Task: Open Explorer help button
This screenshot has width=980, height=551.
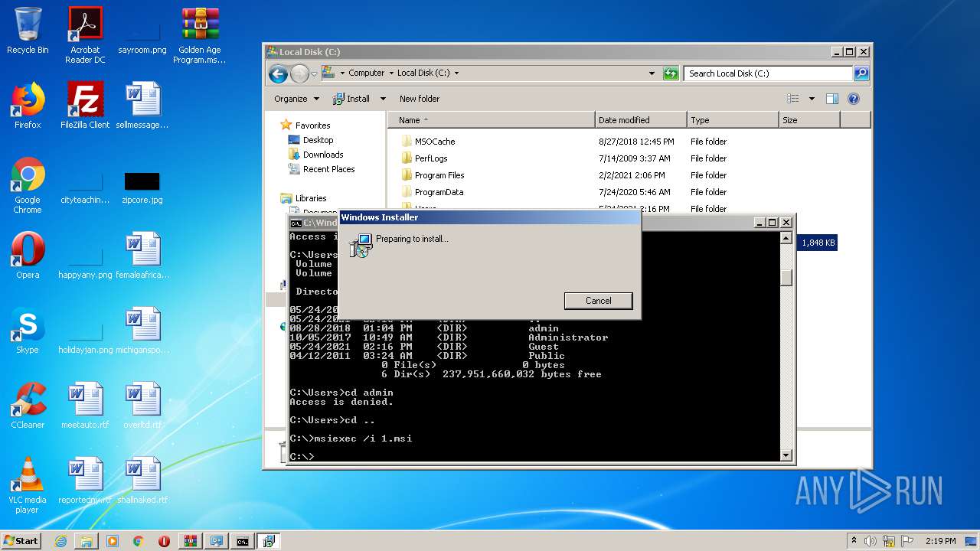Action: point(854,99)
